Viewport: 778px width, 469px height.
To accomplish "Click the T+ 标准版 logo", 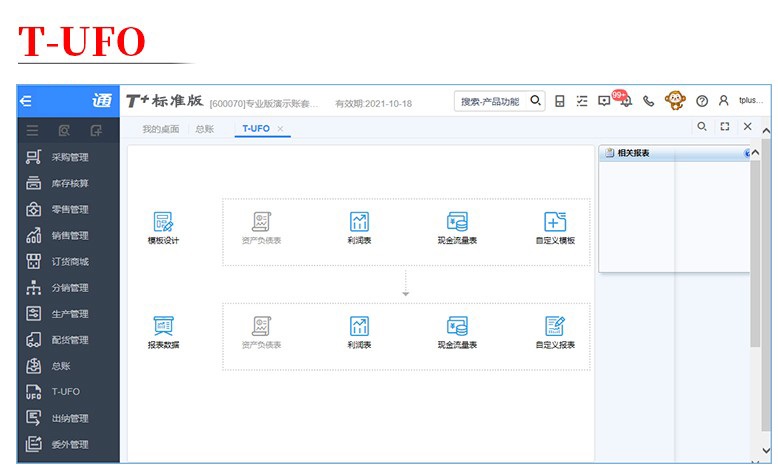I will [165, 101].
